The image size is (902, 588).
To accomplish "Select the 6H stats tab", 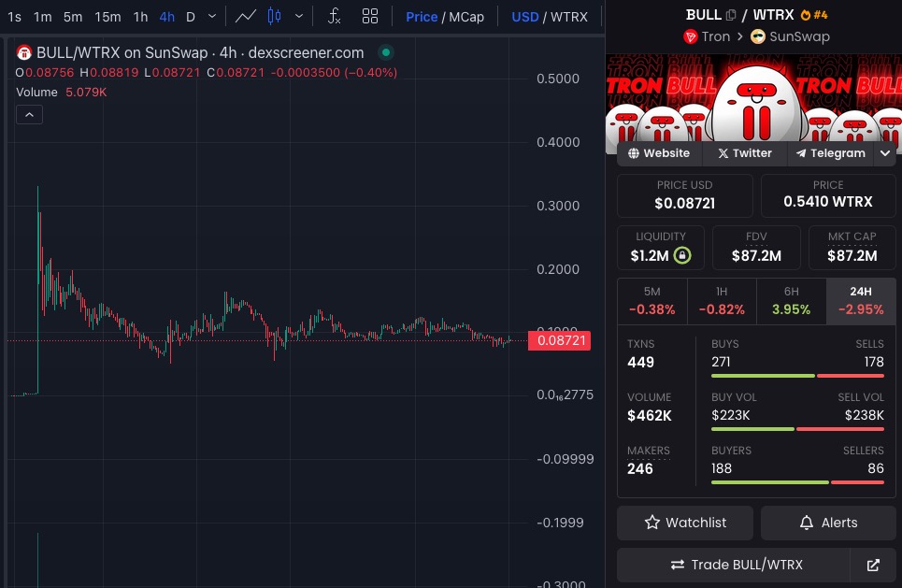I will (x=792, y=302).
